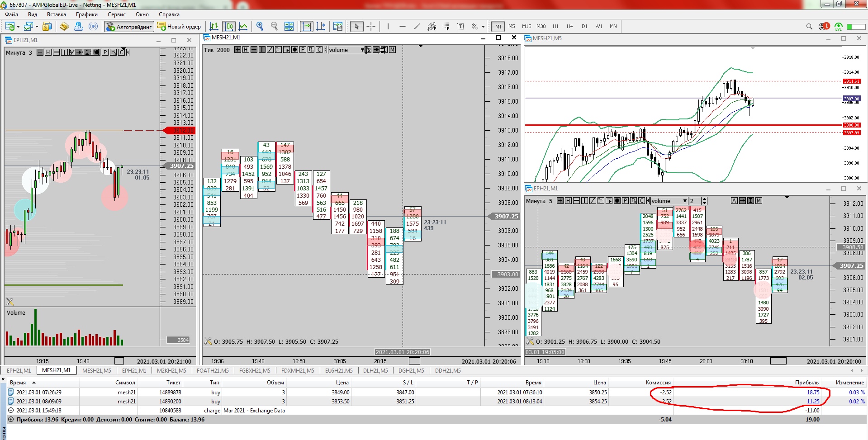
Task: Open the graphical objects dropdown arrow
Action: point(483,27)
